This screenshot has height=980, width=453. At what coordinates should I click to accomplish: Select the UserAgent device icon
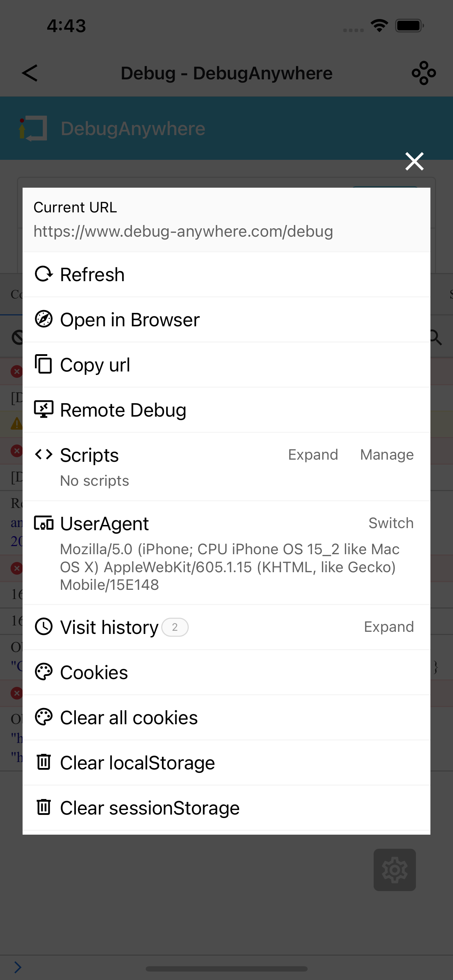point(44,523)
